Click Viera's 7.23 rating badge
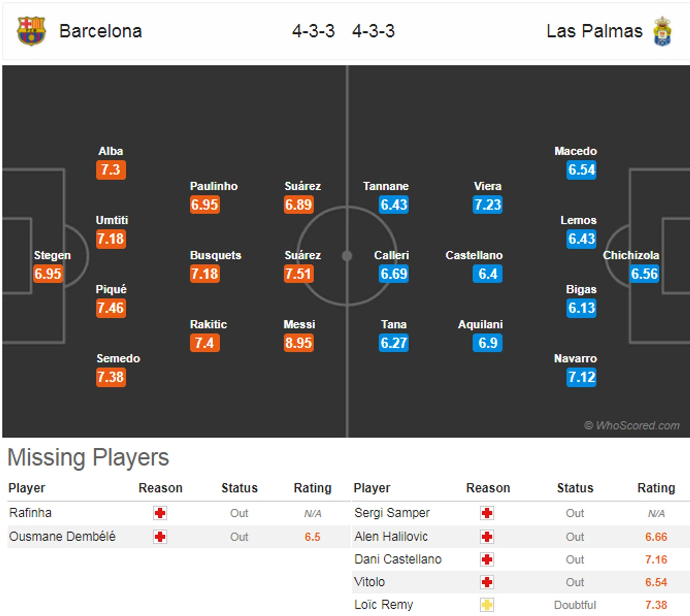The image size is (690, 616). (487, 205)
